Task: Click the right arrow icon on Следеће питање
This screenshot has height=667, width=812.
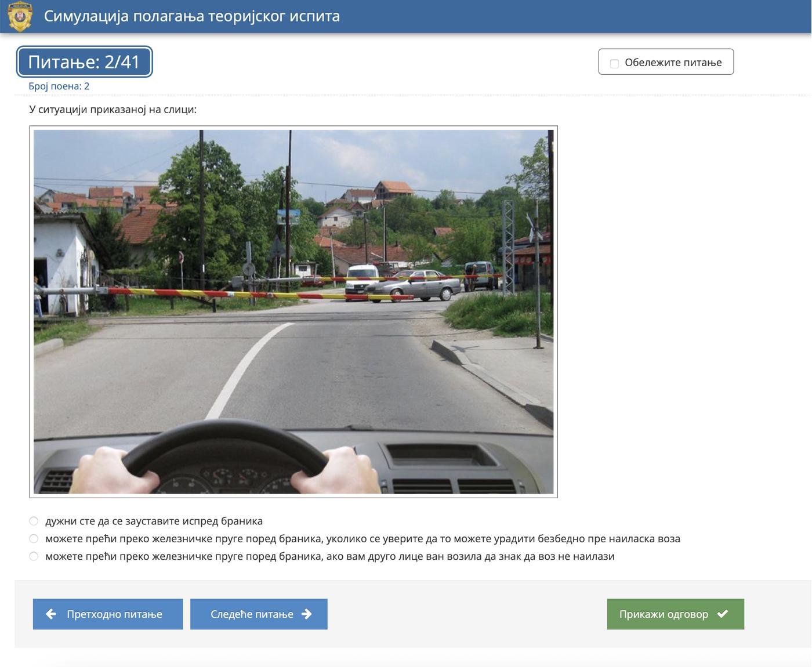Action: click(x=307, y=614)
